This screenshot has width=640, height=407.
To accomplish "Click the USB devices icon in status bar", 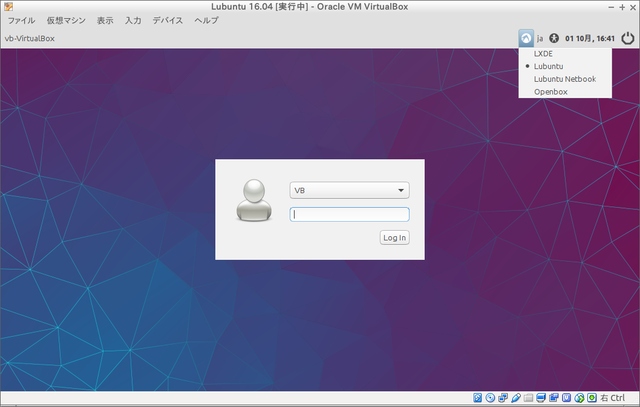I will 516,398.
